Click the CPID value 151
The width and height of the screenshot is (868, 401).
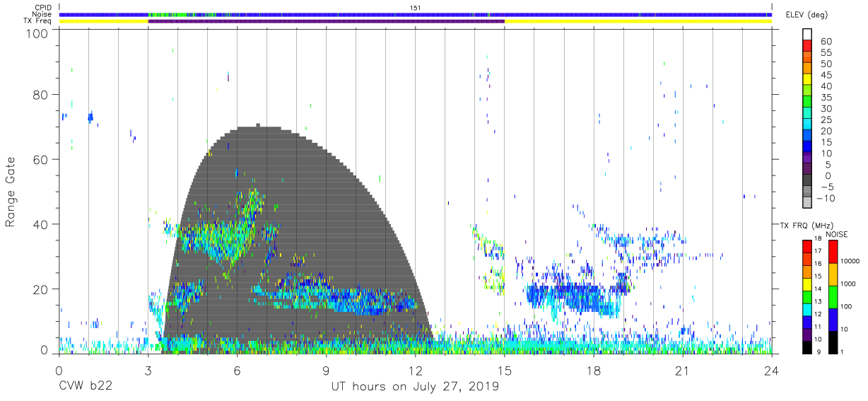click(416, 8)
